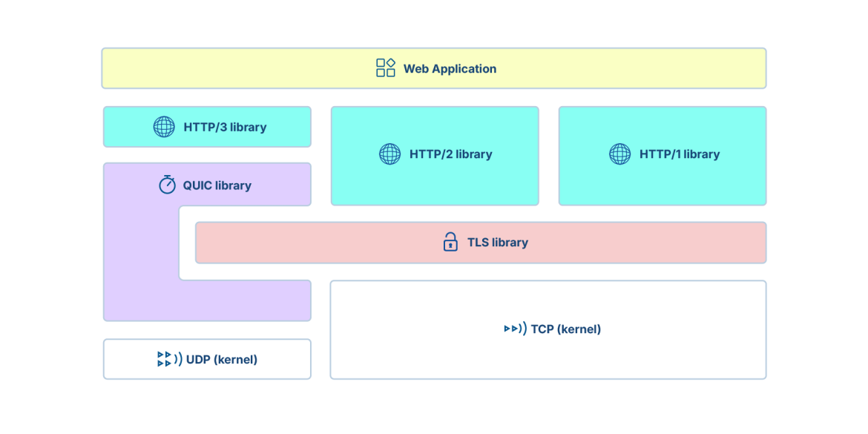The width and height of the screenshot is (868, 434).
Task: Select the "QUIC library" text label
Action: coord(217,185)
